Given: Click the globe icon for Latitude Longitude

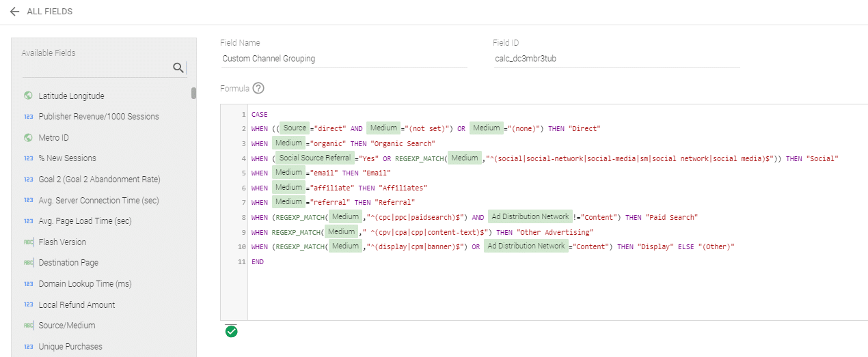Looking at the screenshot, I should tap(28, 96).
